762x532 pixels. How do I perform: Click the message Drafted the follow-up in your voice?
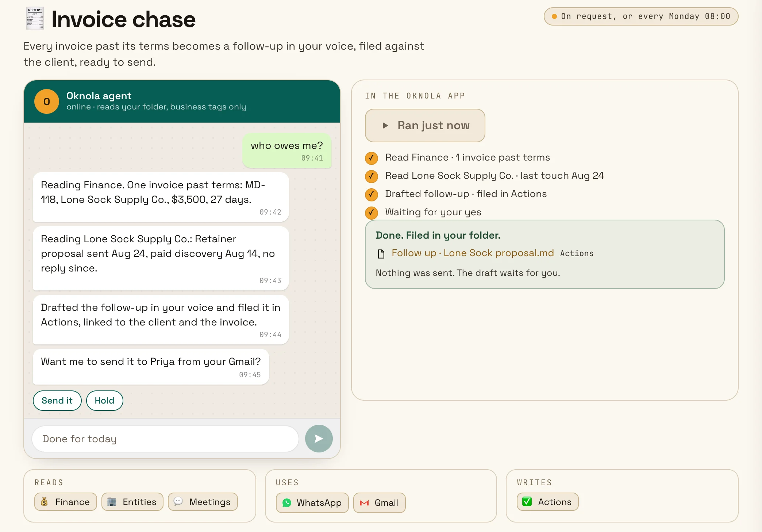(161, 320)
